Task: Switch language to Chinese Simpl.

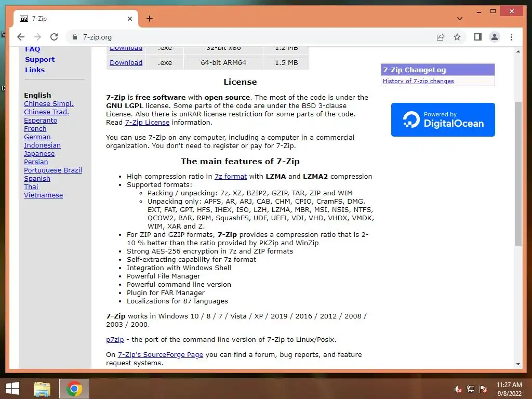Action: click(48, 103)
